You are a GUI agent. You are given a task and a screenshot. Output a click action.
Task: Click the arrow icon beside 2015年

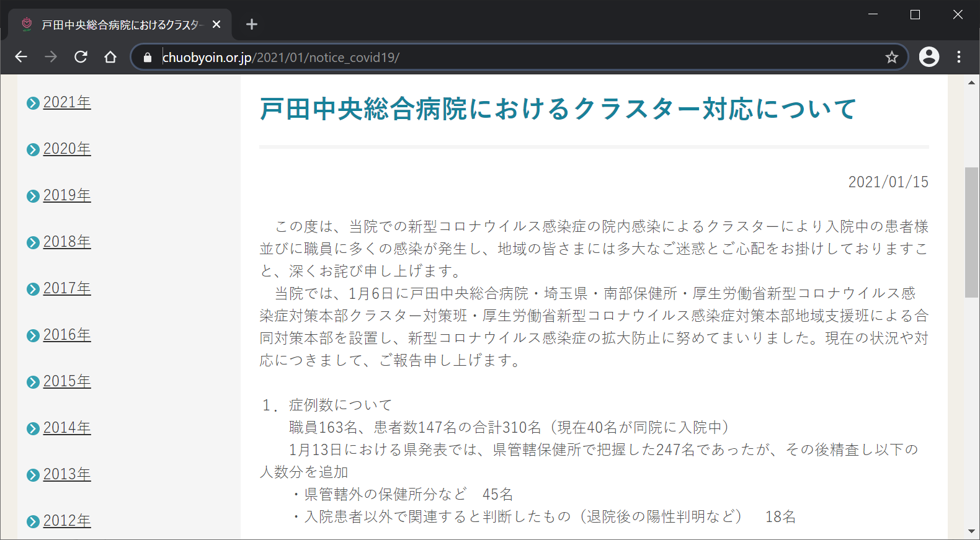click(x=33, y=382)
